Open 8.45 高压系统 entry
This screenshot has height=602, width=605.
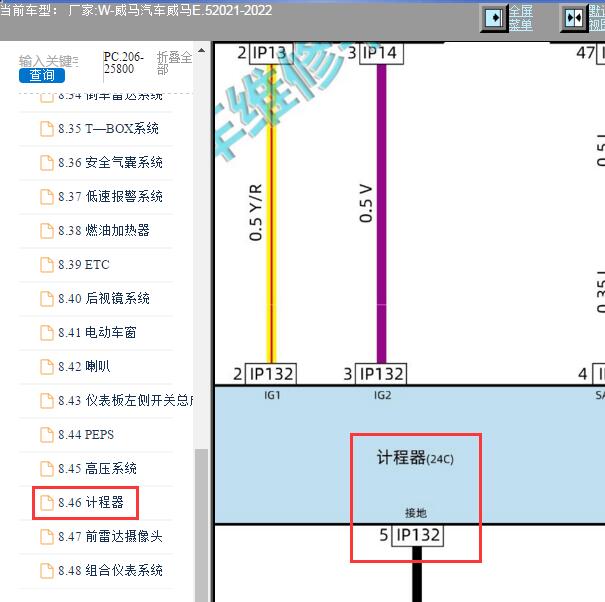click(x=97, y=468)
